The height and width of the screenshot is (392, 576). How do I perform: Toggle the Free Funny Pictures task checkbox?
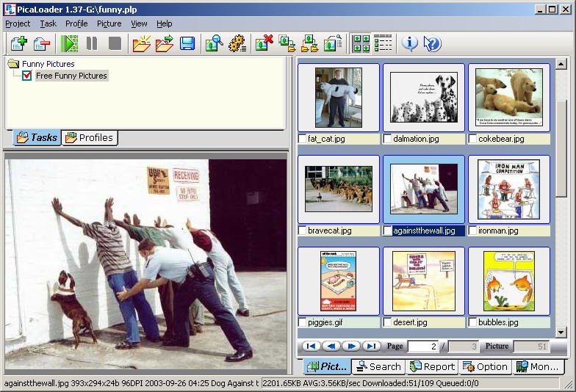(x=27, y=76)
